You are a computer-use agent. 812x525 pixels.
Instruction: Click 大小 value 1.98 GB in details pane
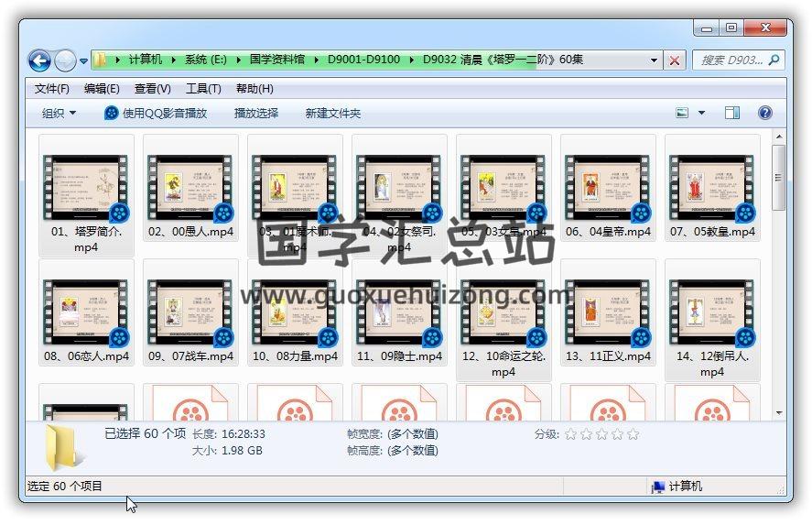(242, 451)
